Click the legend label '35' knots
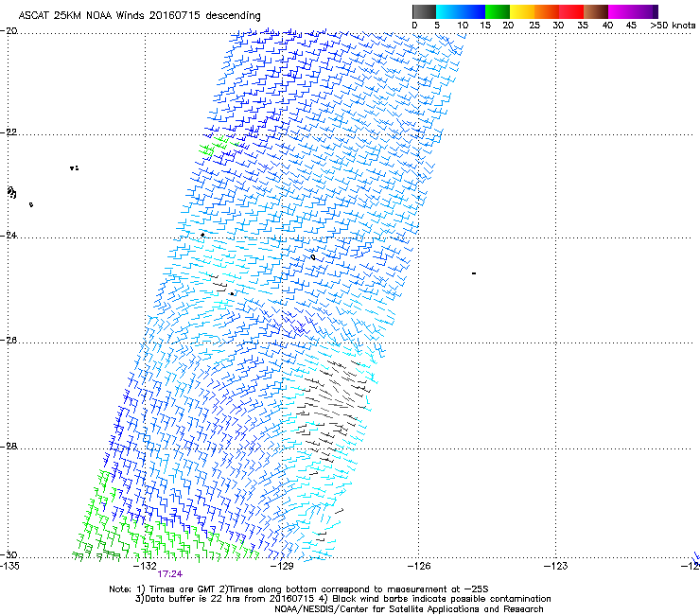Image resolution: width=700 pixels, height=615 pixels. (583, 26)
